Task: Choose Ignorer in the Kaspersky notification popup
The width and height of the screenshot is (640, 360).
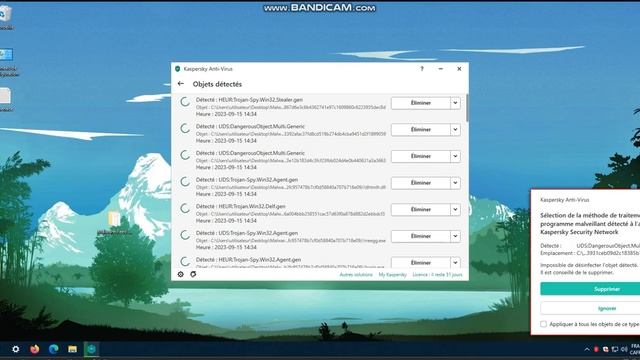Action: coord(590,308)
